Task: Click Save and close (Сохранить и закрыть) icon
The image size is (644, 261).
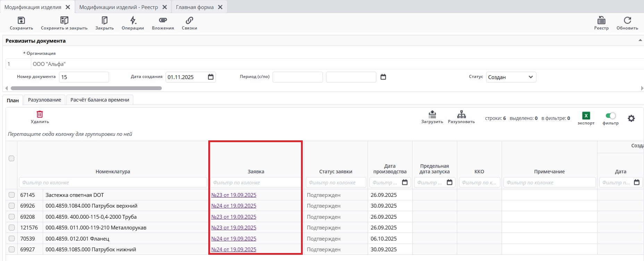Action: 64,20
